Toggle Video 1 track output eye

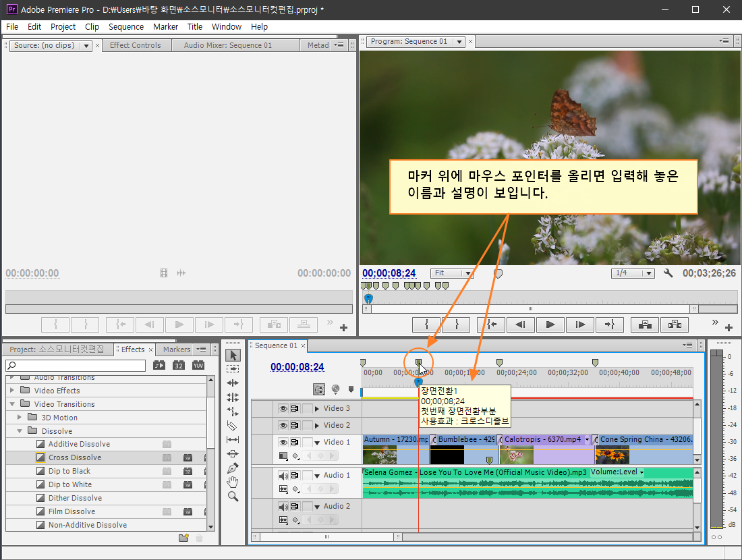click(x=283, y=442)
